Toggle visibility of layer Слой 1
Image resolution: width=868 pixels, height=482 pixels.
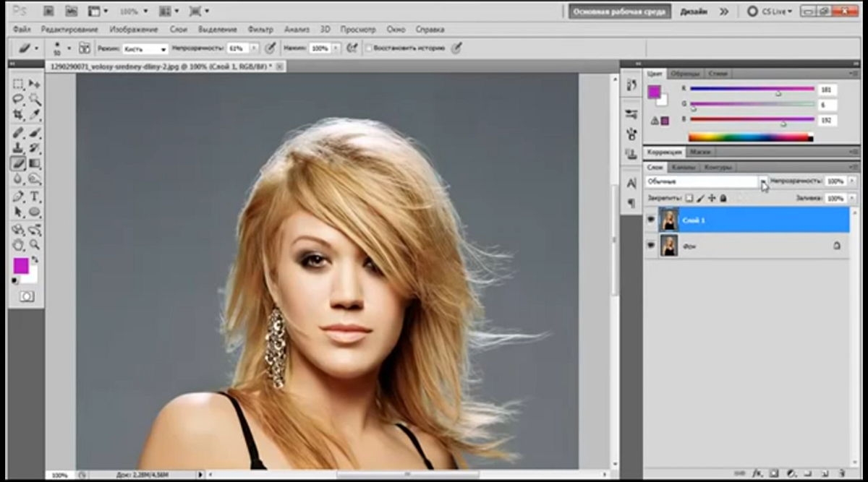(650, 220)
